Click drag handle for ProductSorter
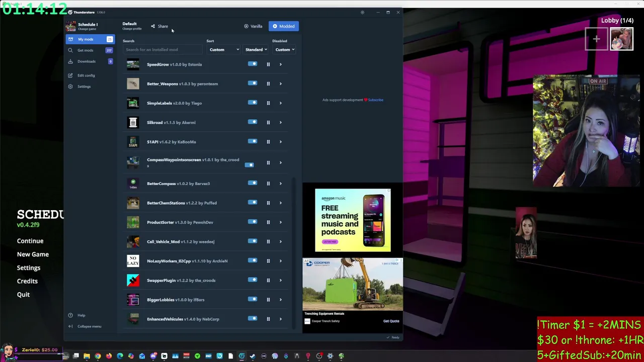Viewport: 644px width, 362px height. tap(268, 222)
